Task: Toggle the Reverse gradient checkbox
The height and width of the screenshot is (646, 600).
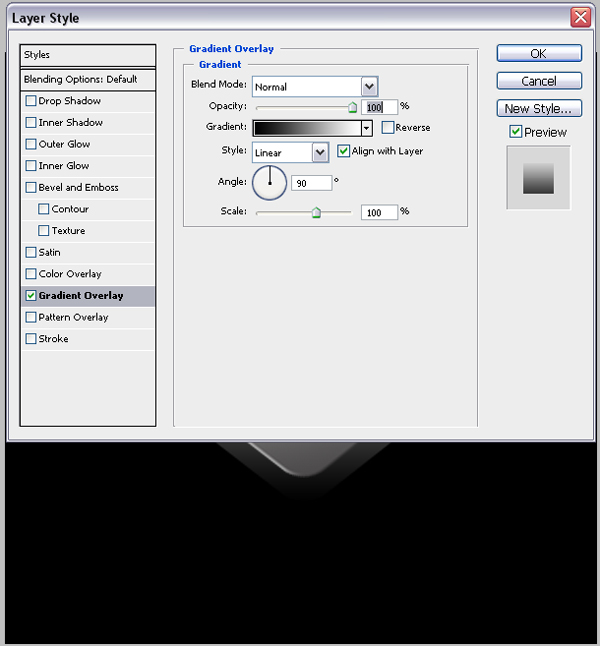Action: click(x=388, y=127)
